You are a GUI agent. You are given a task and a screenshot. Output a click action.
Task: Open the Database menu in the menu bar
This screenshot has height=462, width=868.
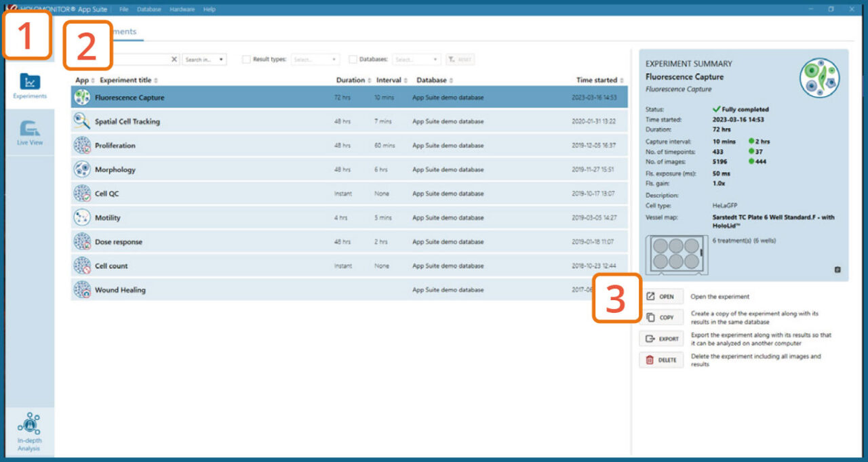(x=149, y=9)
